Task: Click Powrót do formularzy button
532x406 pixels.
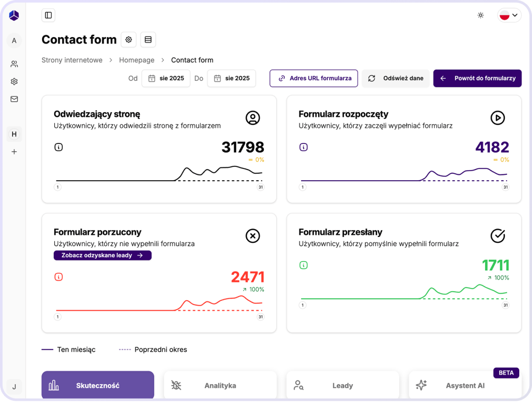Action: 477,78
